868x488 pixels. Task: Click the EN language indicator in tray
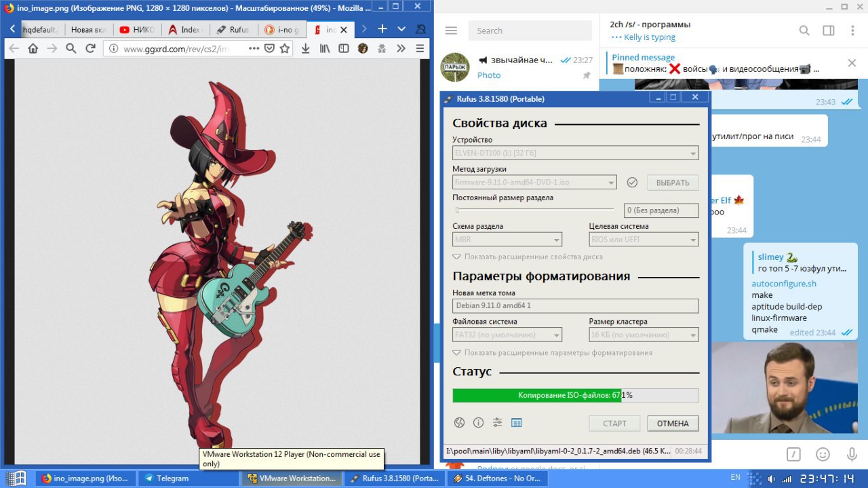[735, 477]
